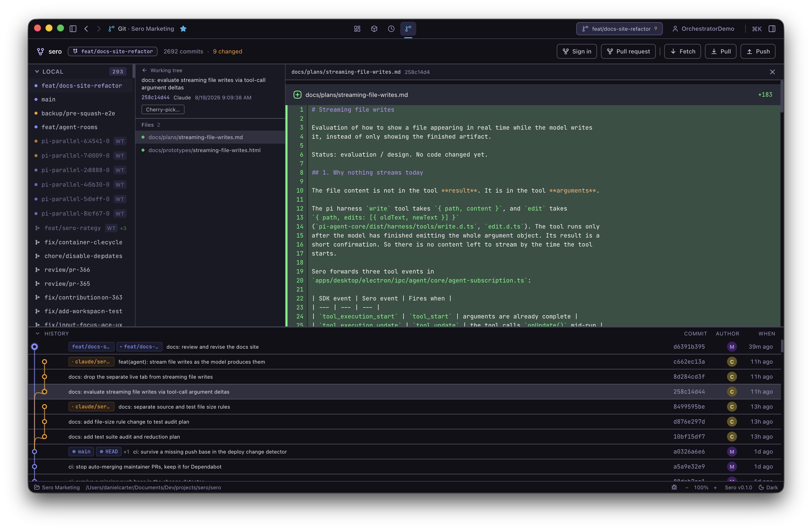The image size is (812, 530).
Task: Click author avatar M on commit d6391b395
Action: click(731, 347)
